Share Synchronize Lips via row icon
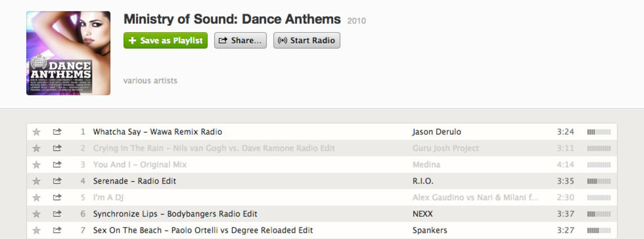This screenshot has width=644, height=239. [x=57, y=214]
